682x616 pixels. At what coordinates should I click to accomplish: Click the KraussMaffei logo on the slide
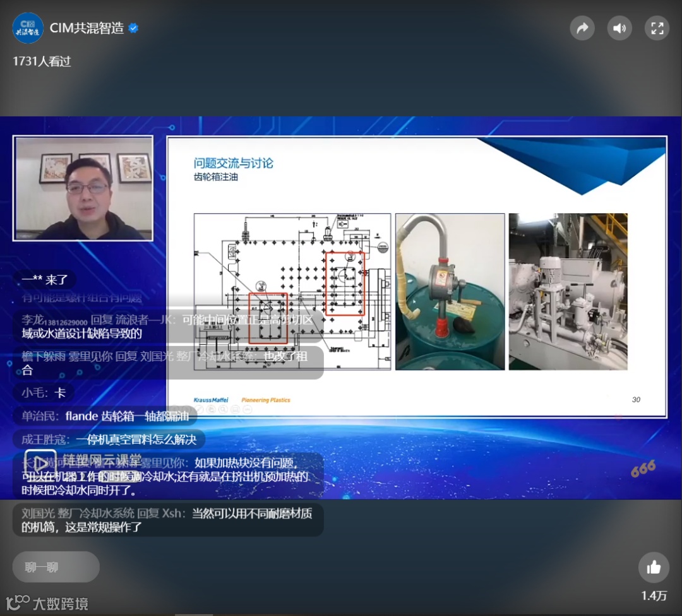211,400
